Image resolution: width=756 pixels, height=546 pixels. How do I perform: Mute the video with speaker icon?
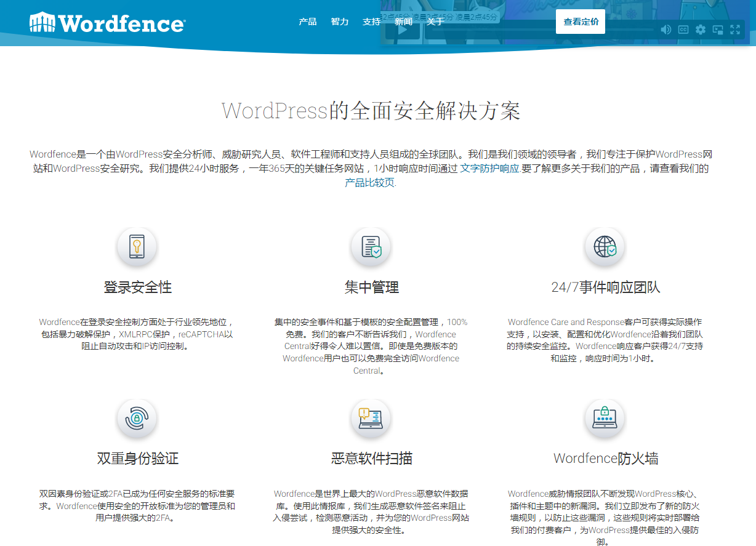click(666, 30)
